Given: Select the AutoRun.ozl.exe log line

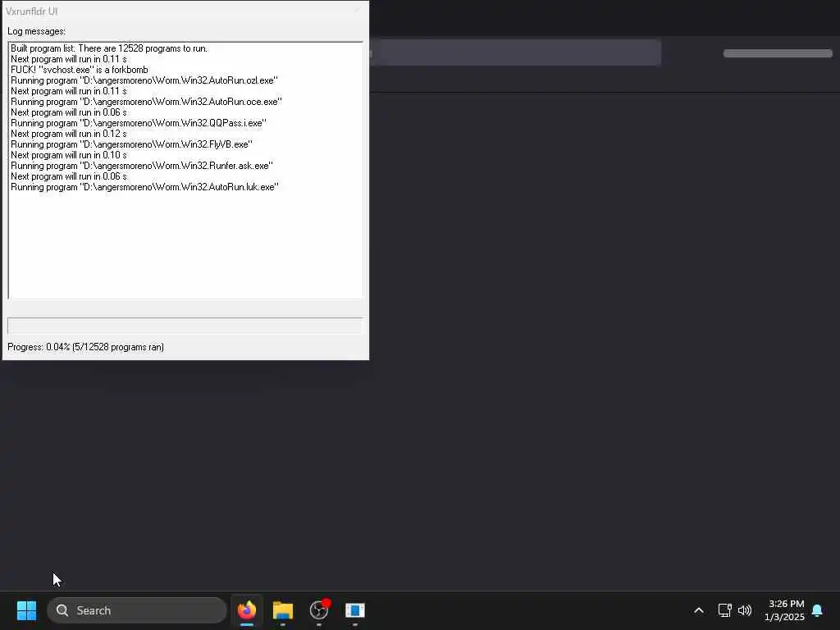Looking at the screenshot, I should (x=144, y=80).
